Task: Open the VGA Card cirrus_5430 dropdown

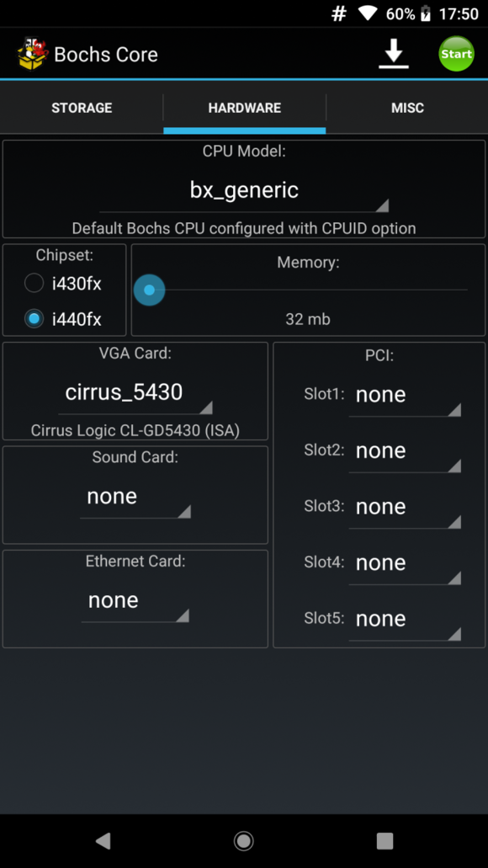Action: click(135, 394)
